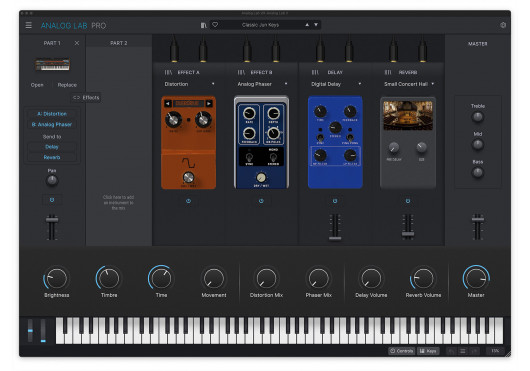Viewport: 530px width, 371px height.
Task: Flip the Sync switch on Analog Phaser
Action: tap(249, 158)
